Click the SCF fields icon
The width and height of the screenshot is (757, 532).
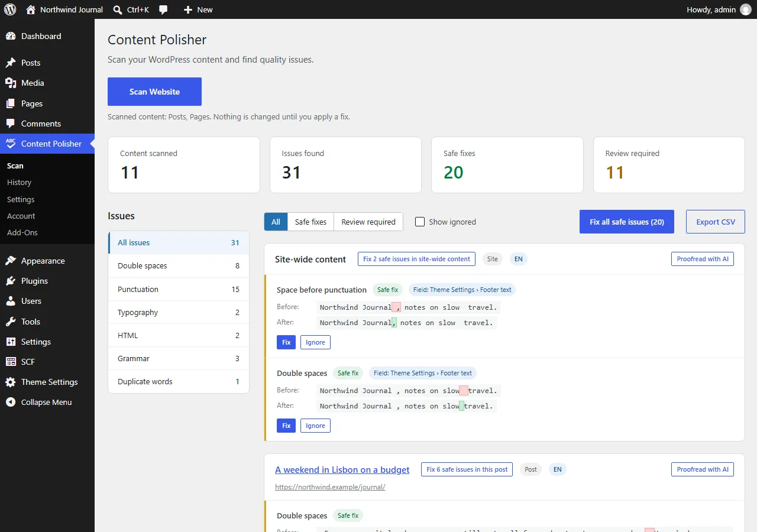coord(11,362)
